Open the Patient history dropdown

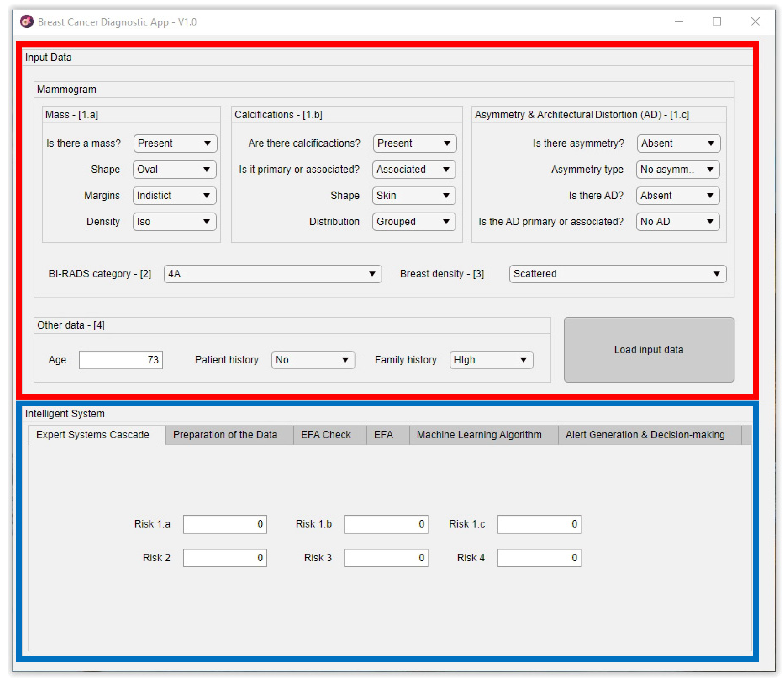(313, 360)
